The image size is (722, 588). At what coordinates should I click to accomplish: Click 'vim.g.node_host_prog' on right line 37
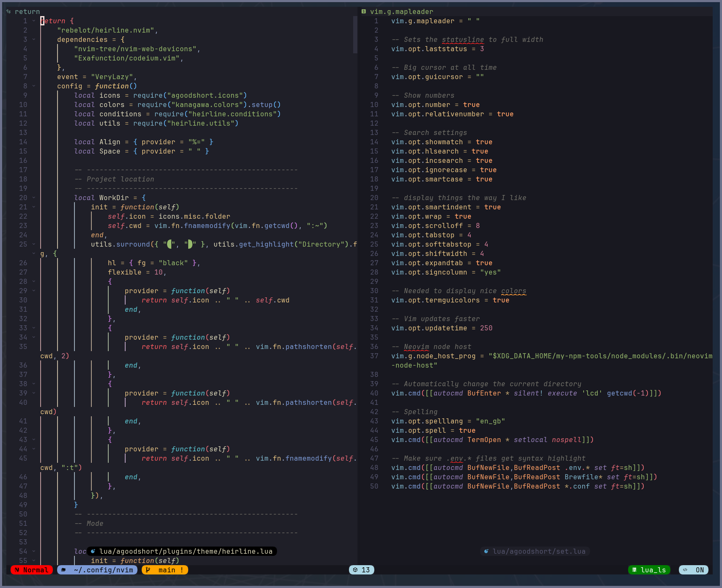coord(434,356)
